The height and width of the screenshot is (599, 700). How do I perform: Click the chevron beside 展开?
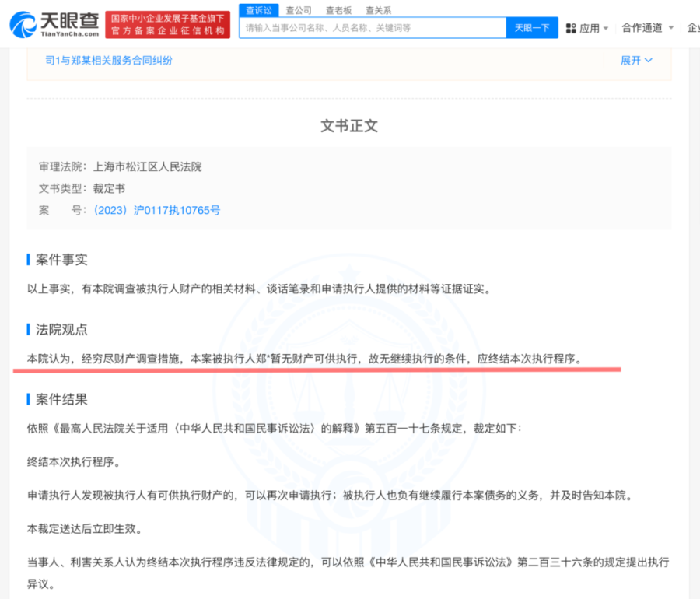[649, 60]
